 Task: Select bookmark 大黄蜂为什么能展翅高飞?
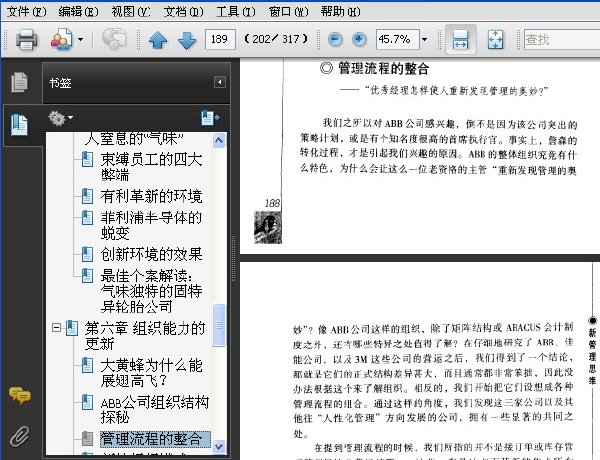pyautogui.click(x=151, y=373)
